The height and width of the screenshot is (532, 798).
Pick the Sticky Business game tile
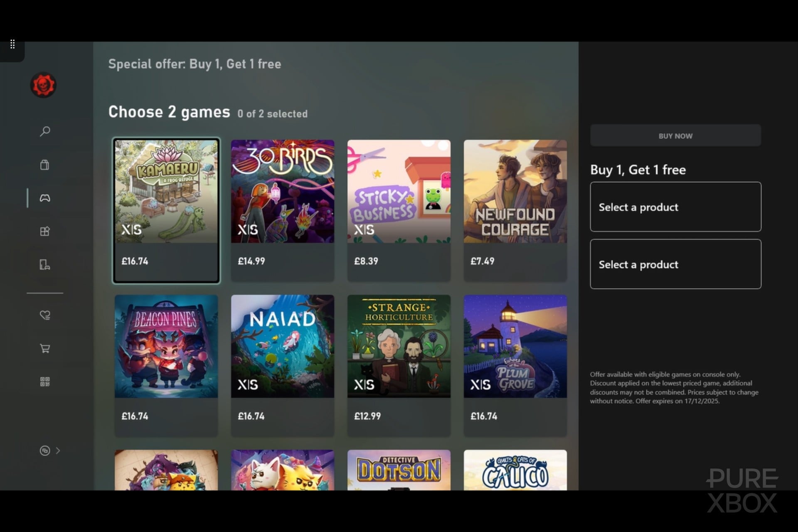399,211
